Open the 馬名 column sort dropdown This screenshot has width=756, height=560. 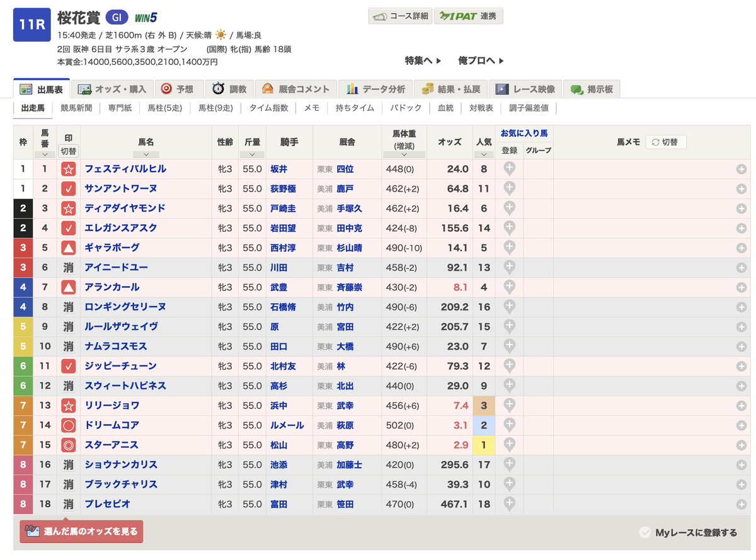pos(146,153)
